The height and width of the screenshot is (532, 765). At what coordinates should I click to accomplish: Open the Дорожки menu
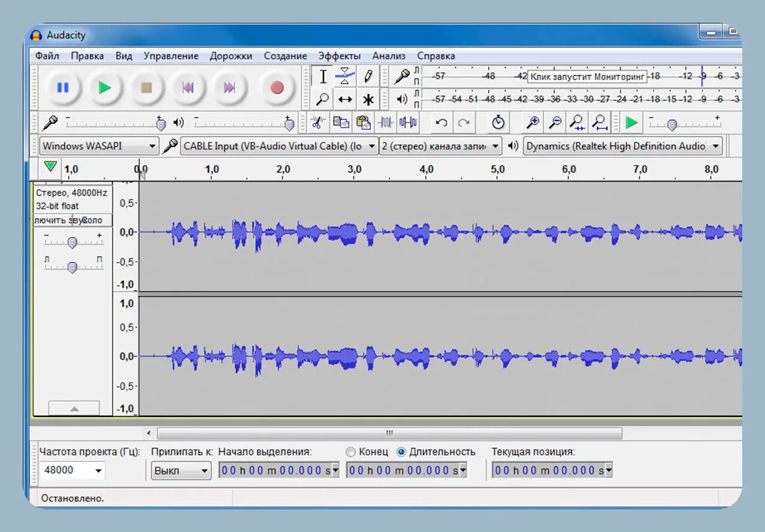click(x=231, y=56)
